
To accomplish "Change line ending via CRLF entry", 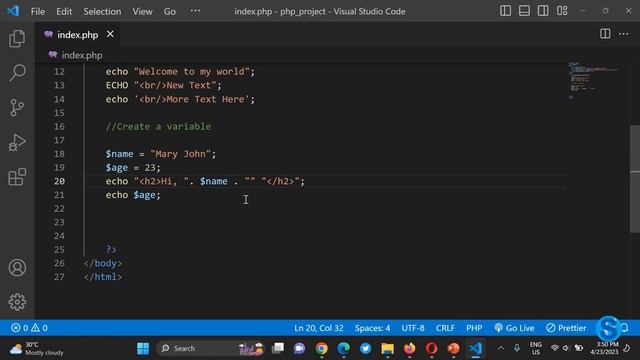I will click(445, 328).
